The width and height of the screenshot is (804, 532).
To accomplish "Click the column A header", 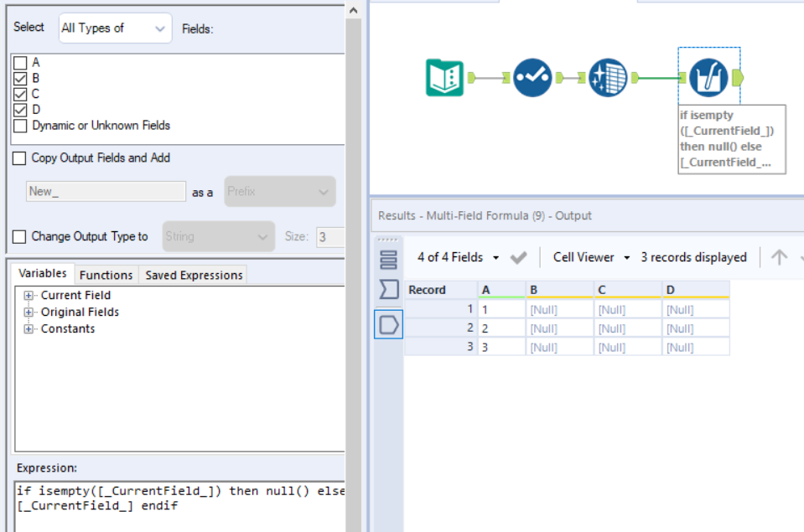I will tap(501, 290).
